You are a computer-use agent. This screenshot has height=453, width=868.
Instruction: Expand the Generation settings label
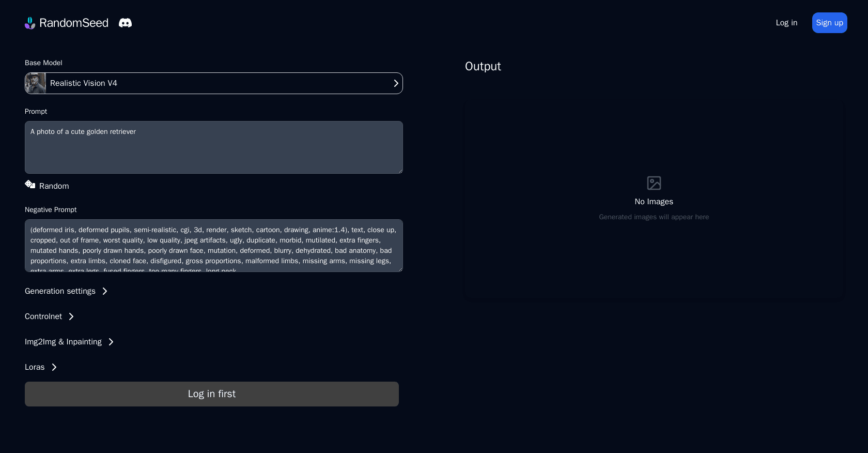click(x=60, y=291)
